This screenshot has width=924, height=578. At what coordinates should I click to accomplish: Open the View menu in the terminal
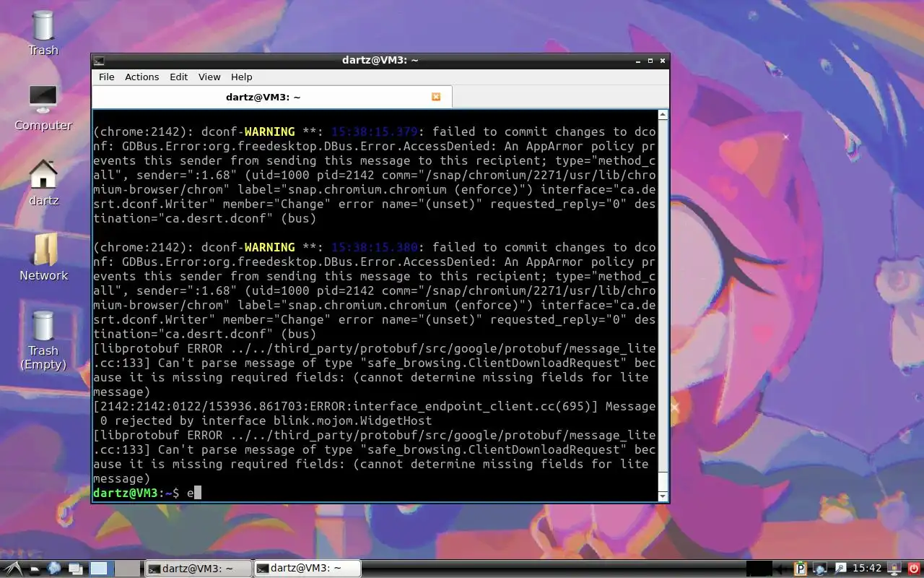pyautogui.click(x=209, y=77)
